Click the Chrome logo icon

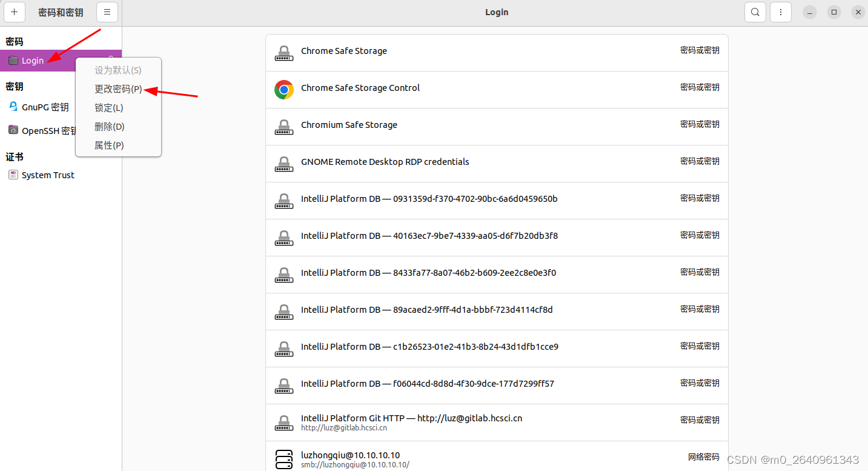point(284,90)
